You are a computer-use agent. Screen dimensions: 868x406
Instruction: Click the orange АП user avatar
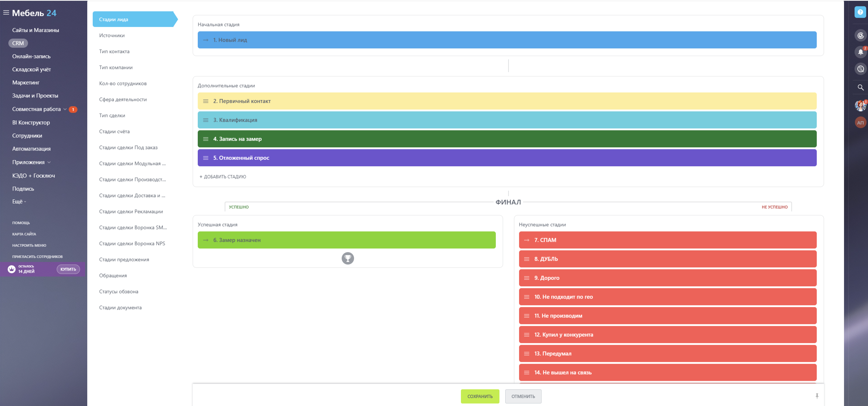click(x=860, y=123)
